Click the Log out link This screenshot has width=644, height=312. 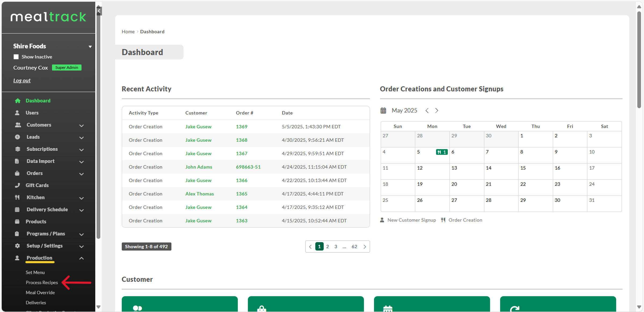click(22, 80)
